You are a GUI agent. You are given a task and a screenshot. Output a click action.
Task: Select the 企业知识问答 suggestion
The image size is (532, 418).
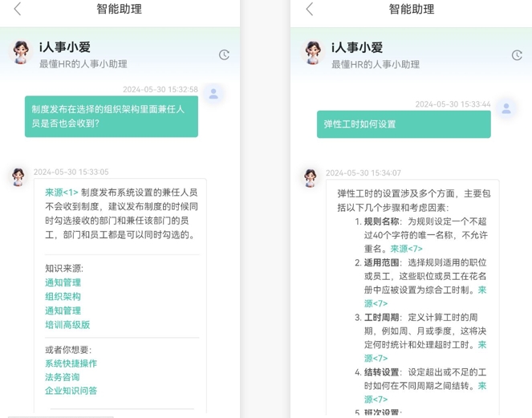coord(71,391)
